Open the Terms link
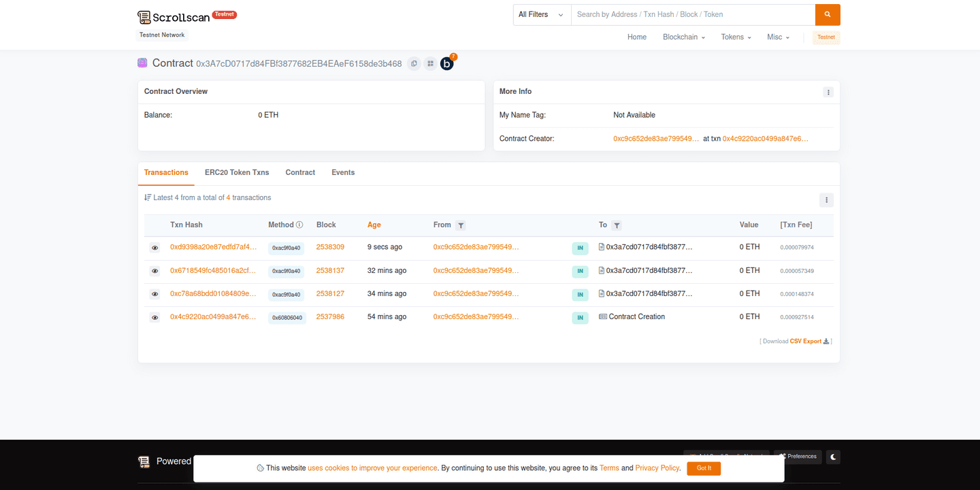This screenshot has height=490, width=980. (609, 468)
